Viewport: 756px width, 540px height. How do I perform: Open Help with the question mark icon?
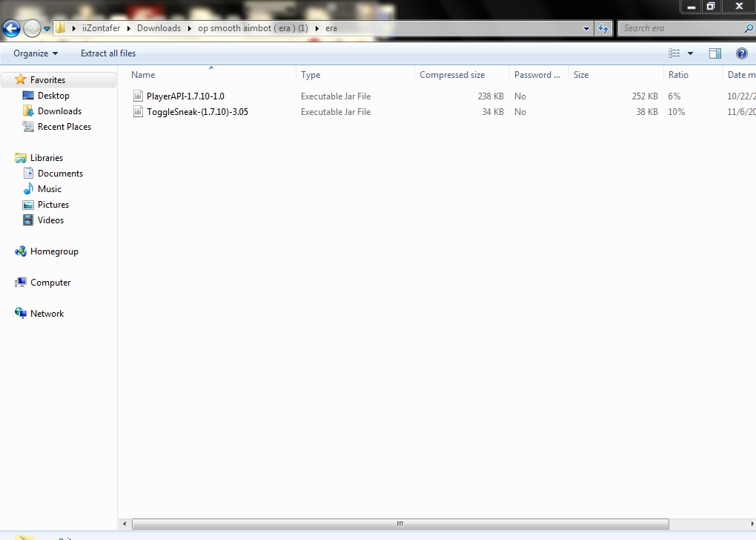click(x=741, y=53)
